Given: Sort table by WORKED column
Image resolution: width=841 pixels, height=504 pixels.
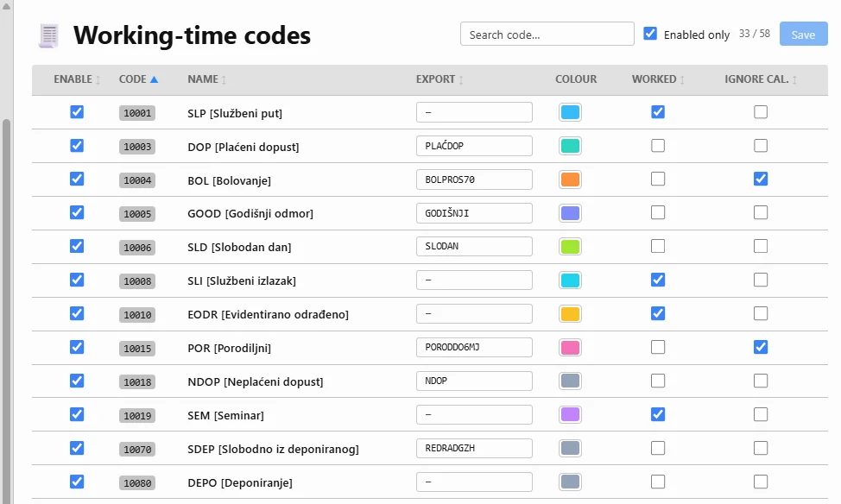Looking at the screenshot, I should 658,79.
